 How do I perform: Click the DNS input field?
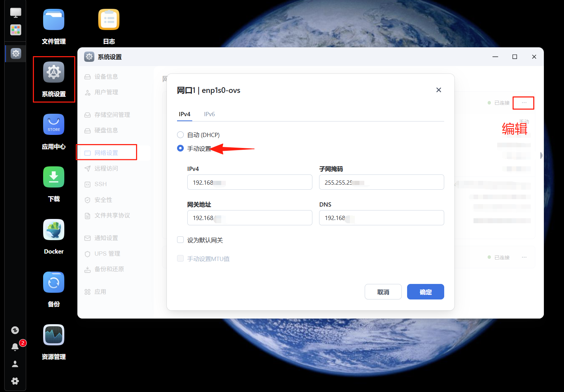(x=381, y=218)
